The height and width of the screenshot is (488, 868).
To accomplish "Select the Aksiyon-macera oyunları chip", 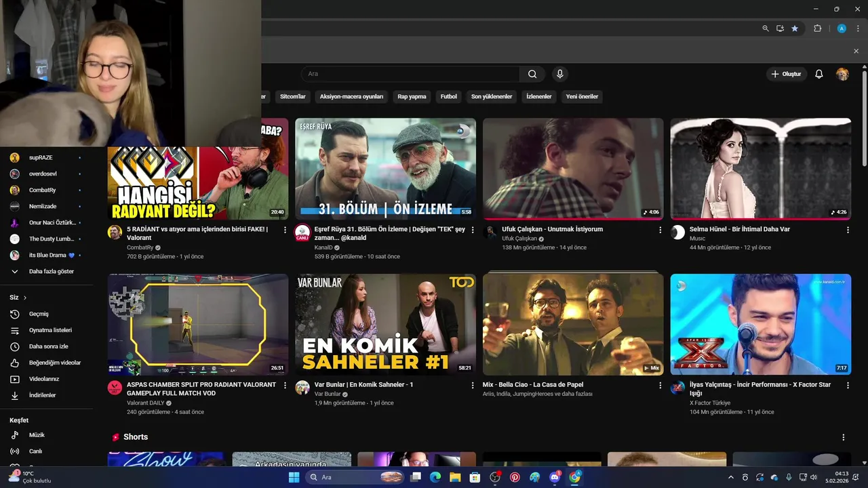I will pyautogui.click(x=351, y=96).
